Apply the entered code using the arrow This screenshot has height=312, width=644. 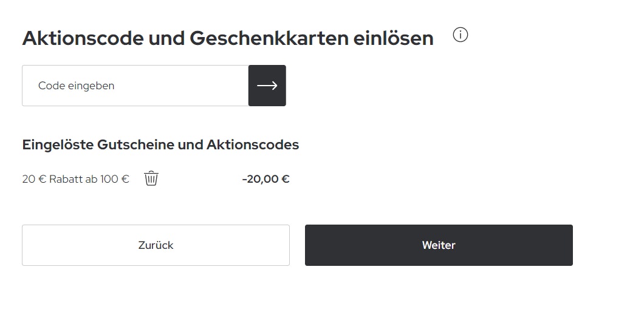pos(267,86)
